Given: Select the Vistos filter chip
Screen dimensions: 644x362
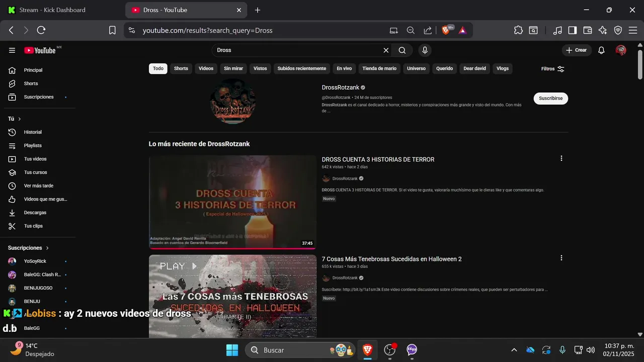Looking at the screenshot, I should (x=260, y=68).
